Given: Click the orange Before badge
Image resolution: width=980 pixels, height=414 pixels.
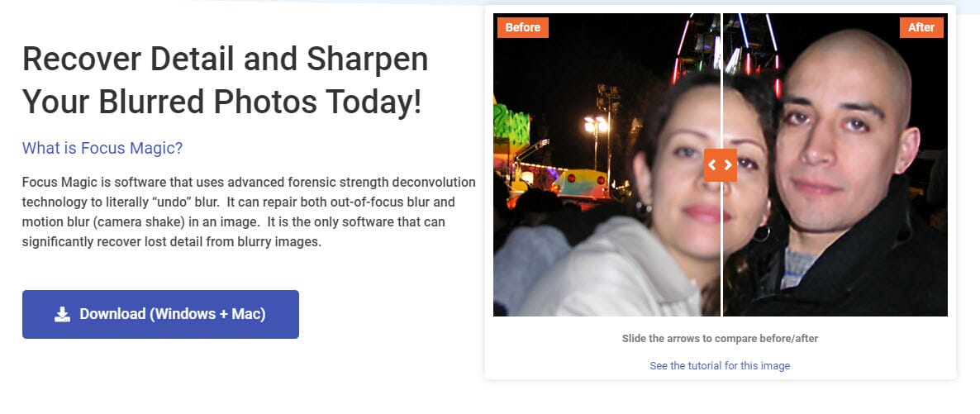Looking at the screenshot, I should [522, 27].
